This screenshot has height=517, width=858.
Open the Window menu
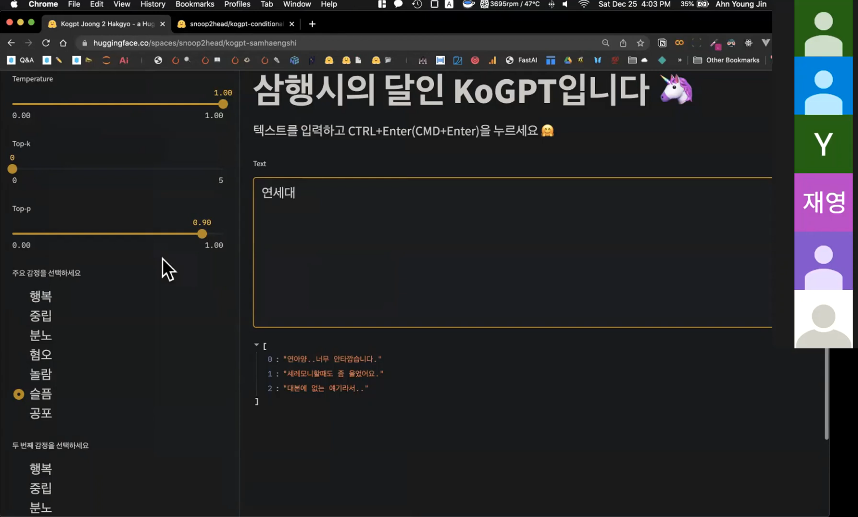click(x=297, y=4)
